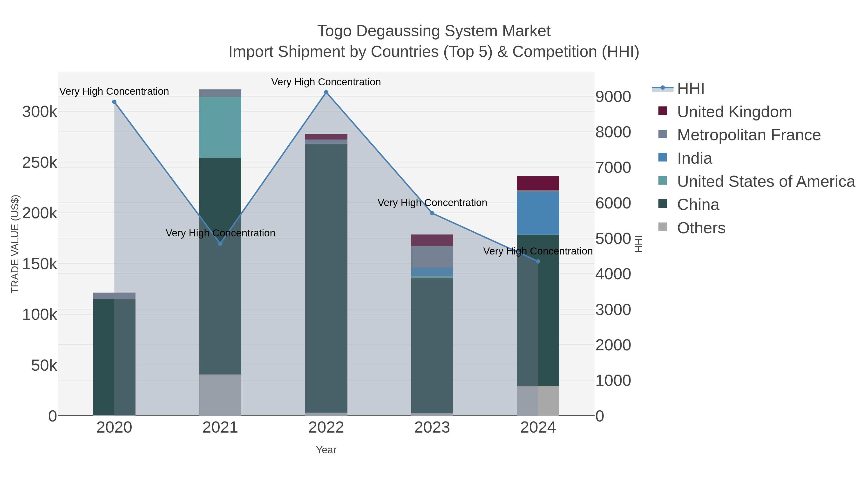The image size is (868, 488).
Task: Click the 9000 HHI axis tick label
Action: [x=613, y=97]
